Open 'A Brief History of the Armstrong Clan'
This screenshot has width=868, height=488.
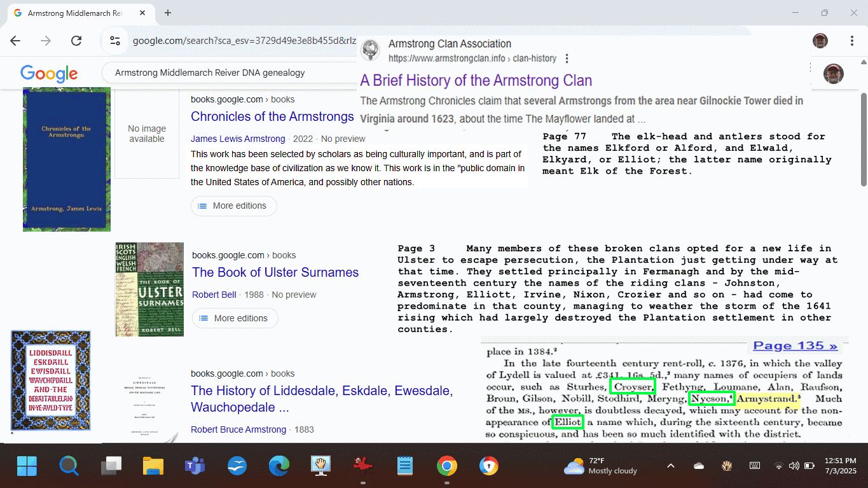click(x=476, y=81)
